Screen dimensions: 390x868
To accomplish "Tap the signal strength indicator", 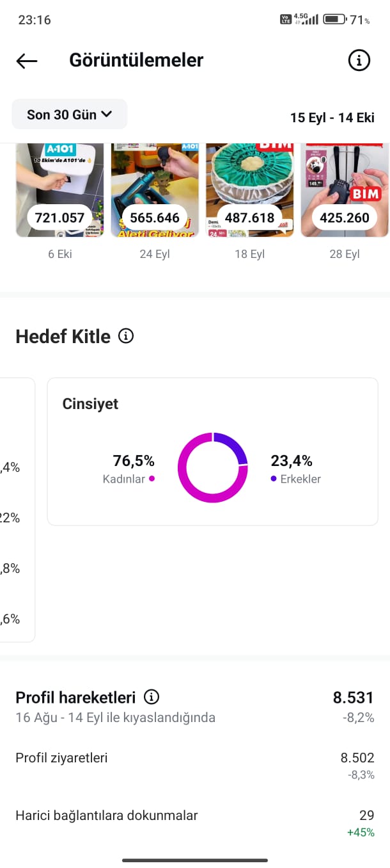I will pos(311,19).
